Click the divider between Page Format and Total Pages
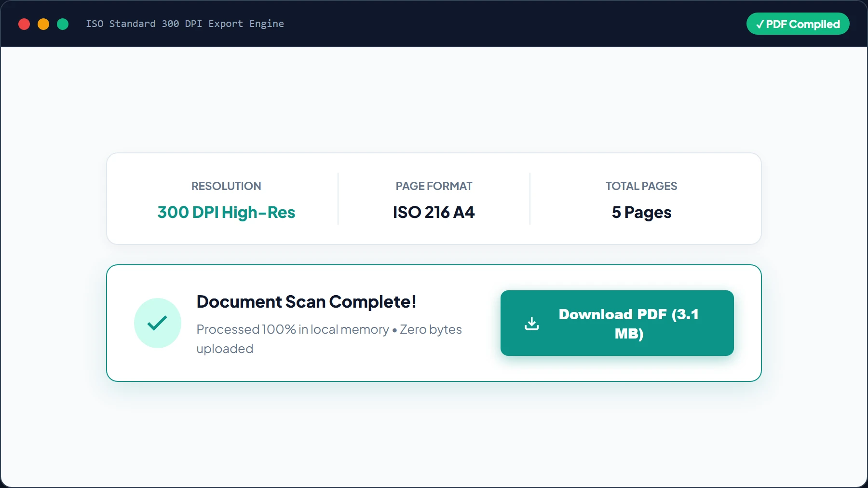 tap(530, 199)
